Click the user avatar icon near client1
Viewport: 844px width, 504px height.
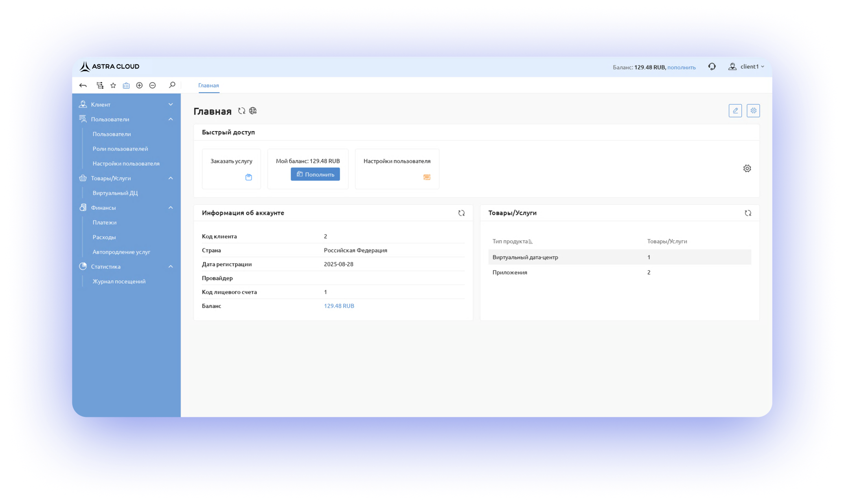point(732,66)
